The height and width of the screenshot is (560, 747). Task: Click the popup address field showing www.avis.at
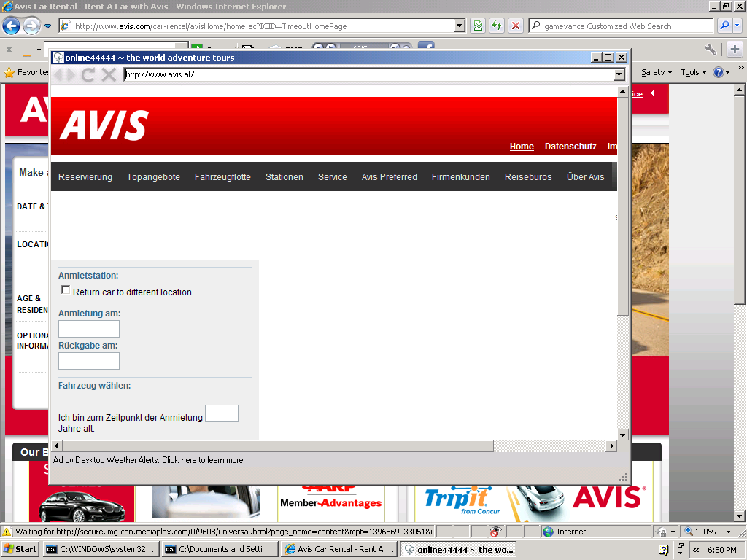tap(368, 74)
